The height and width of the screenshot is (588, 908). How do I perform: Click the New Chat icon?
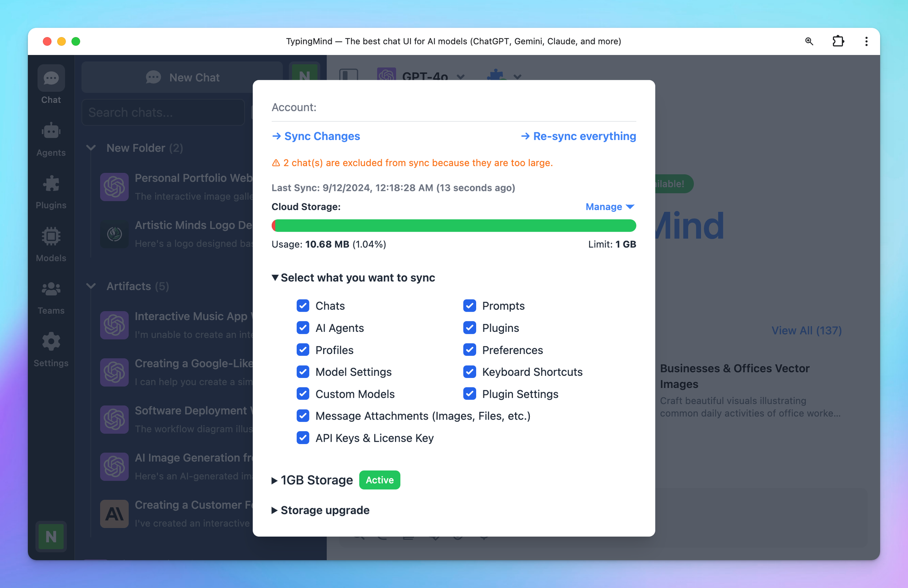(x=153, y=78)
